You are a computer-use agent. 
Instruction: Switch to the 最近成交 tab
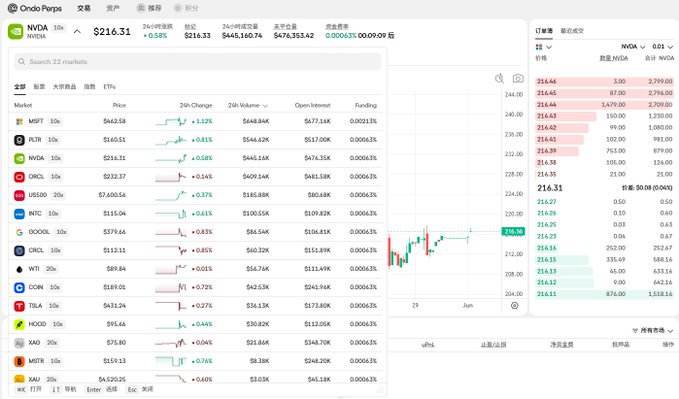coord(572,31)
